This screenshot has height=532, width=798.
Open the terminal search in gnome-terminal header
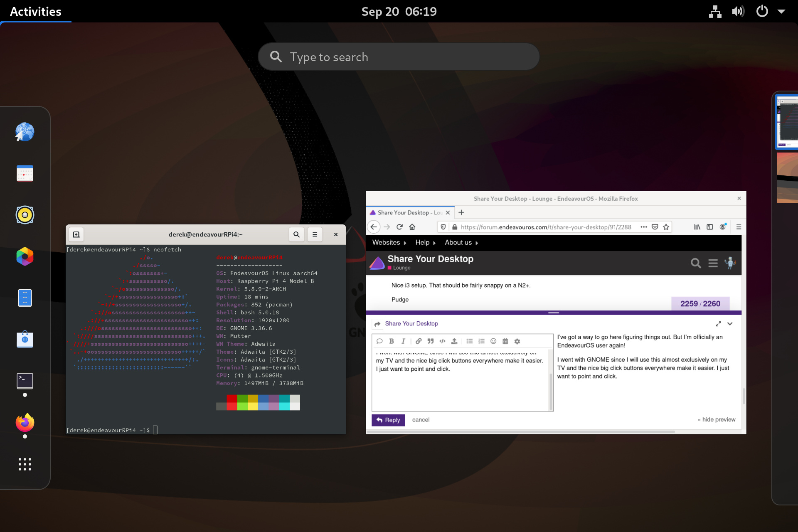(296, 234)
